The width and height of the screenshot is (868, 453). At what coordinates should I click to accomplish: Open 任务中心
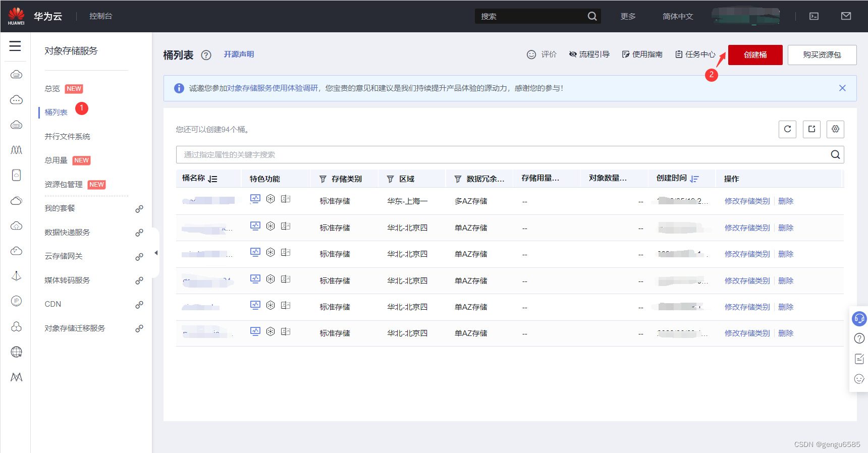[x=695, y=54]
